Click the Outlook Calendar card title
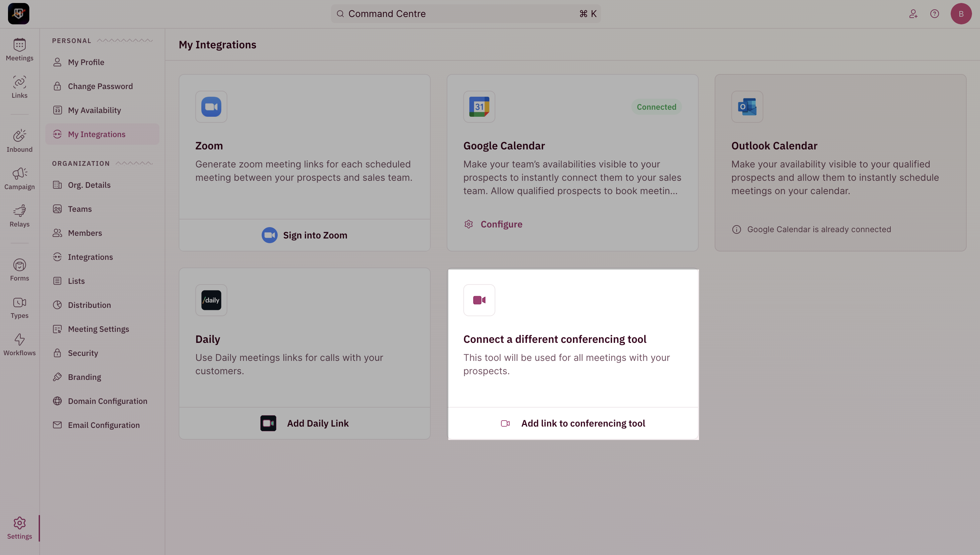Viewport: 980px width, 555px height. pos(774,146)
